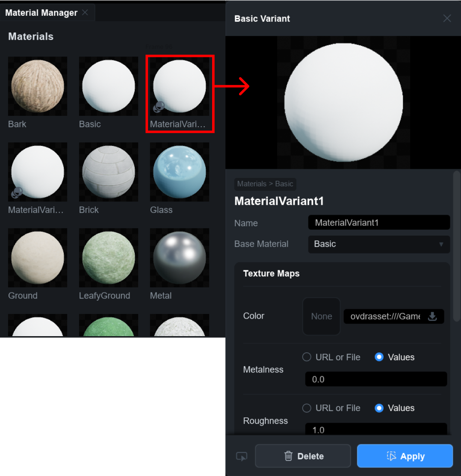The width and height of the screenshot is (461, 476).
Task: Close the Basic Variant panel
Action: click(x=447, y=18)
